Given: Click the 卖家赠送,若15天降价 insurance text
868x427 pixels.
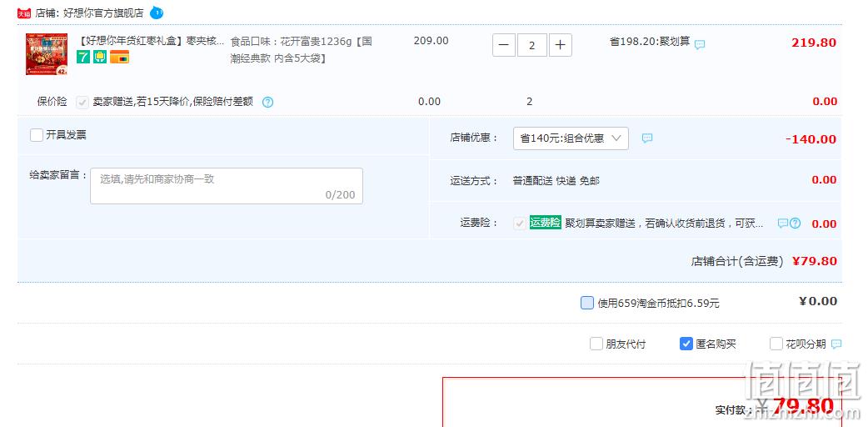Looking at the screenshot, I should point(172,102).
